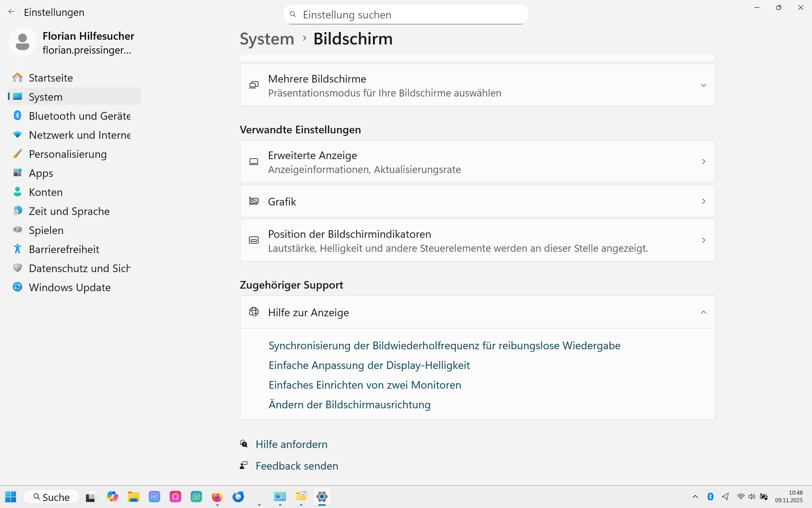Click the Hilfe anfordern link

[291, 444]
